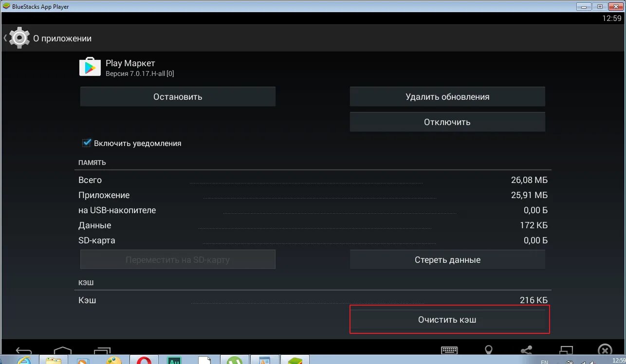This screenshot has height=364, width=626.
Task: Click the circled X exit icon
Action: click(x=605, y=350)
